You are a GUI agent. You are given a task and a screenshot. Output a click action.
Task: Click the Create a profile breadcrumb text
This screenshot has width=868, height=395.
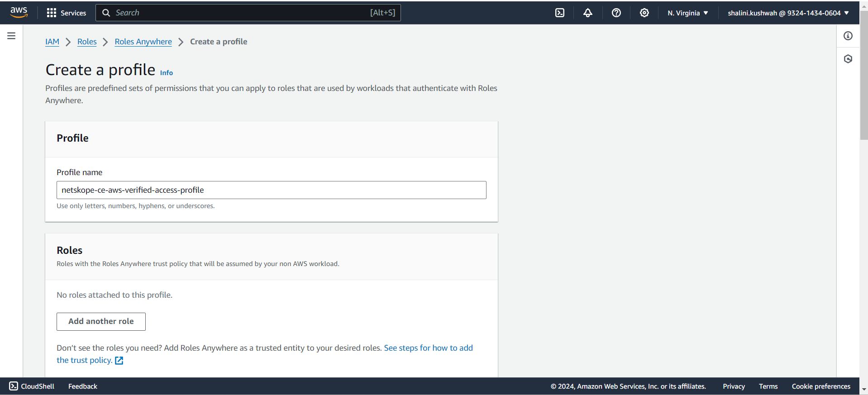[x=219, y=42]
